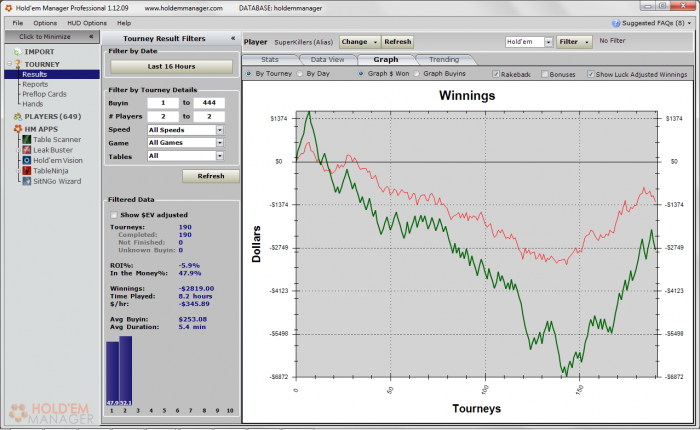Screen dimensions: 700x430
Task: Uncheck the Rakeback checkbox
Action: pos(497,74)
